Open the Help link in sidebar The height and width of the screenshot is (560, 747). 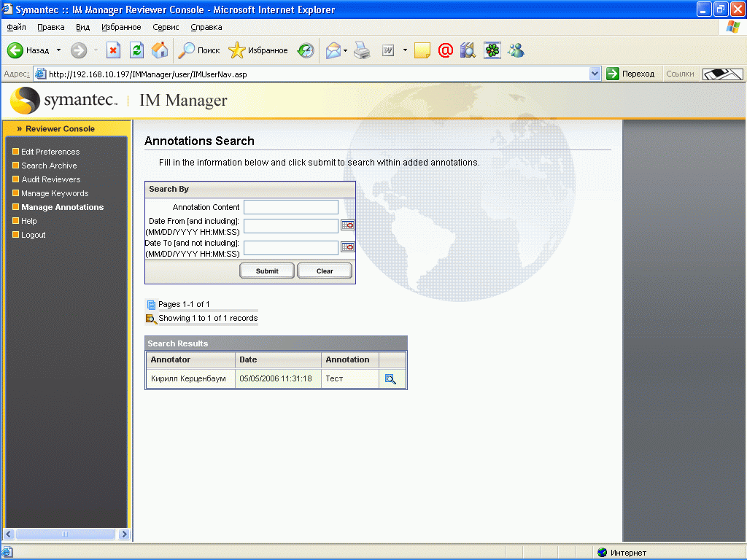click(x=29, y=221)
